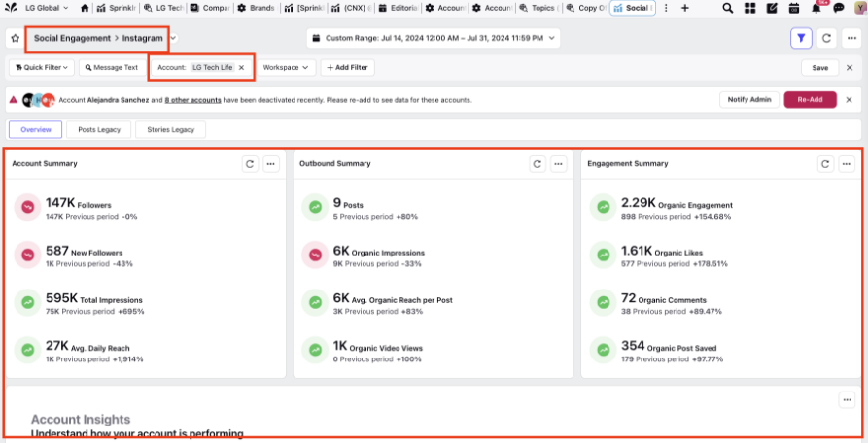Screen dimensions: 868x443
Task: Expand the dashboard title chevron
Action: (174, 39)
